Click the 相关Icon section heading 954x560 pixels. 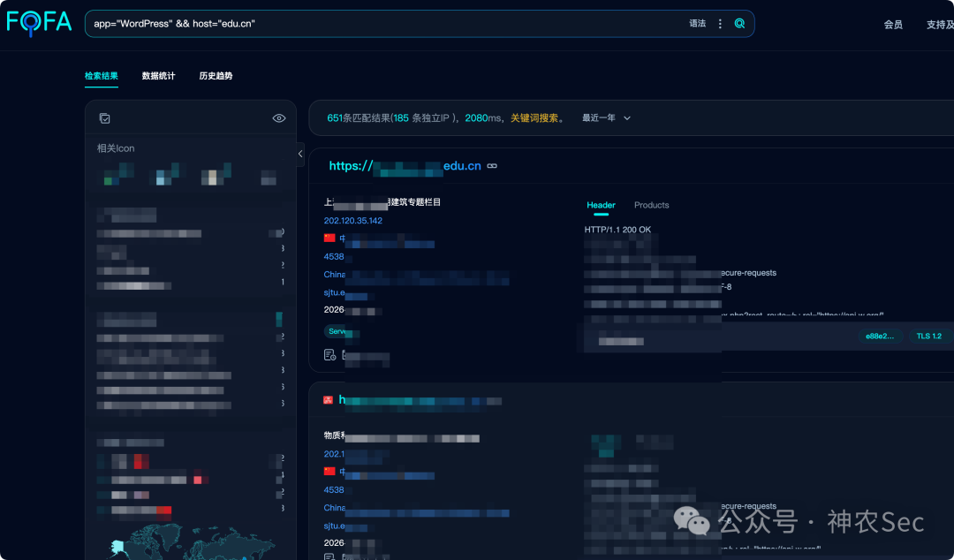pyautogui.click(x=116, y=148)
